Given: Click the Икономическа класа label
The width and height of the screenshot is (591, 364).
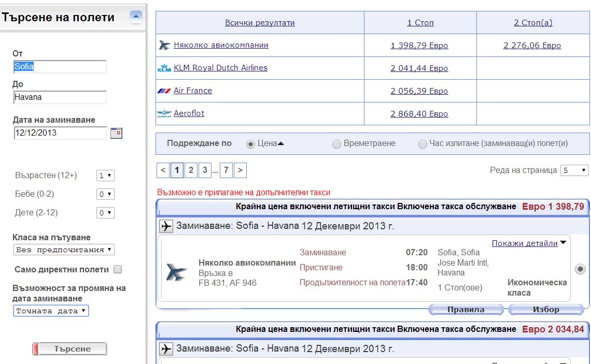Looking at the screenshot, I should click(537, 287).
